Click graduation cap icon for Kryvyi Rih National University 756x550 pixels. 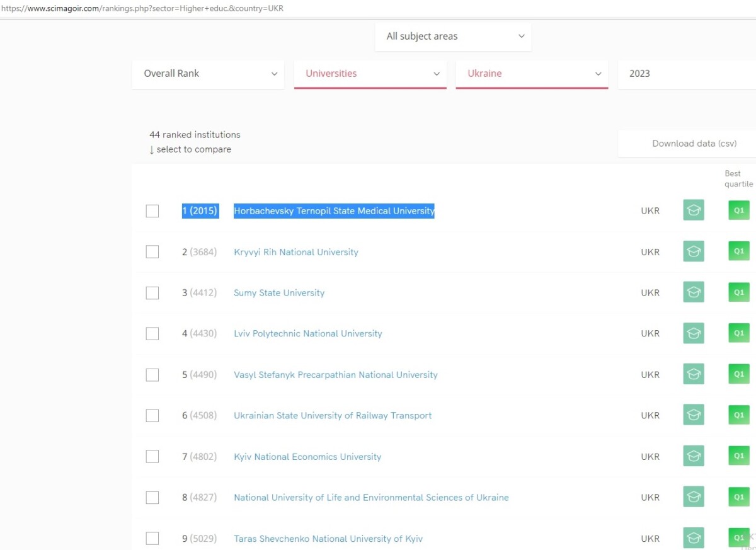pyautogui.click(x=694, y=251)
